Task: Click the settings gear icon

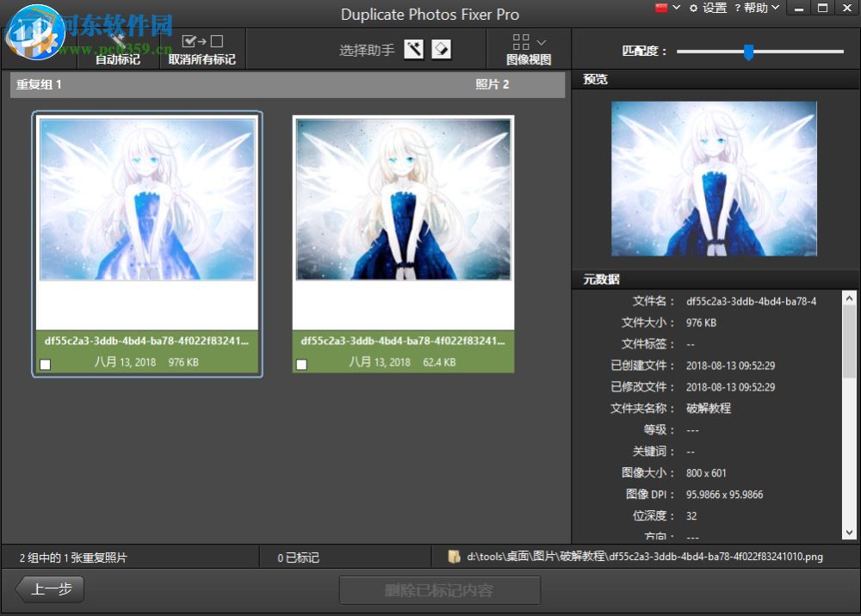Action: (694, 8)
